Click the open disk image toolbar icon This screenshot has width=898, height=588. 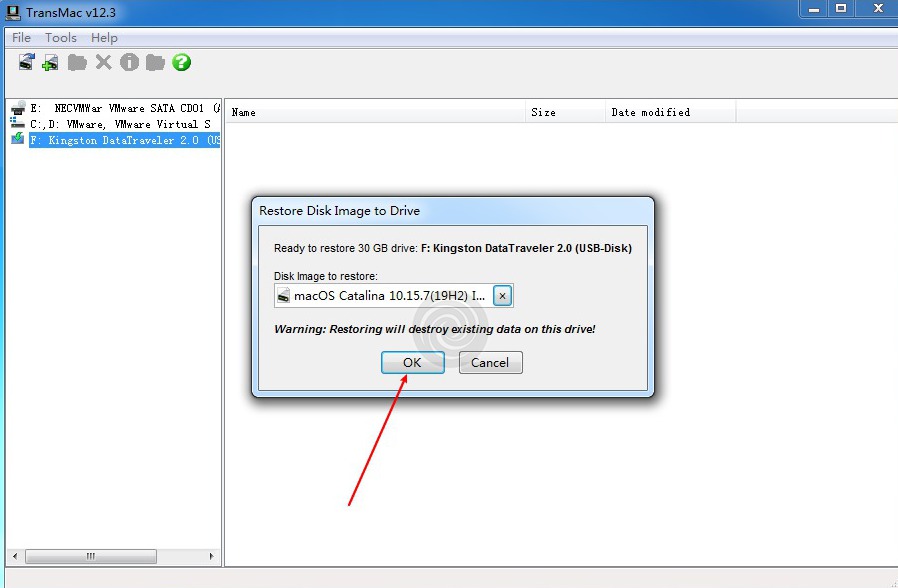point(26,62)
